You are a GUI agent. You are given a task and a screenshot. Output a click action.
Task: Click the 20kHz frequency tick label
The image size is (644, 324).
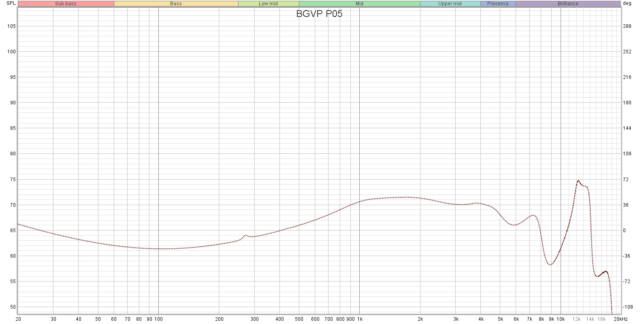pyautogui.click(x=620, y=319)
